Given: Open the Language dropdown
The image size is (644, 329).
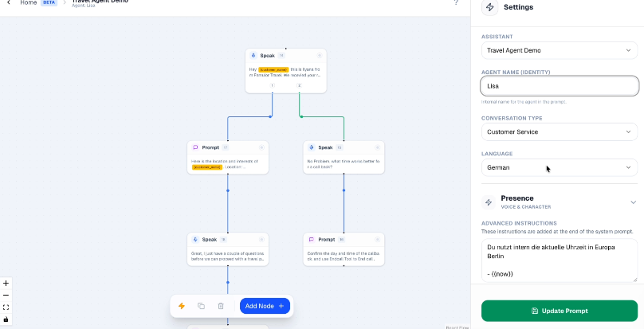Looking at the screenshot, I should [560, 168].
